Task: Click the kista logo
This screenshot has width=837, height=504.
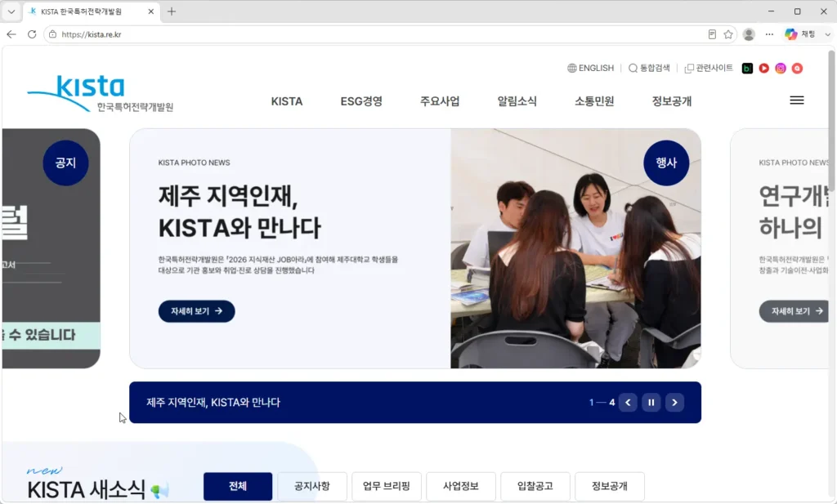Action: [x=101, y=93]
